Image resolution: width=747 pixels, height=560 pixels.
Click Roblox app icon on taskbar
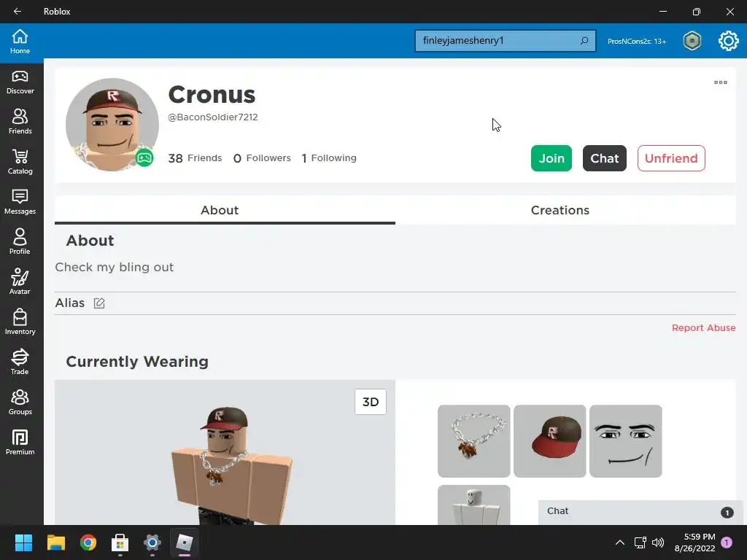185,542
